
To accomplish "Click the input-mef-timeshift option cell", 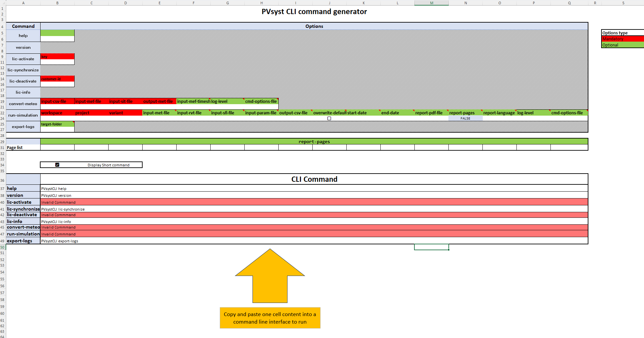I will tap(193, 101).
